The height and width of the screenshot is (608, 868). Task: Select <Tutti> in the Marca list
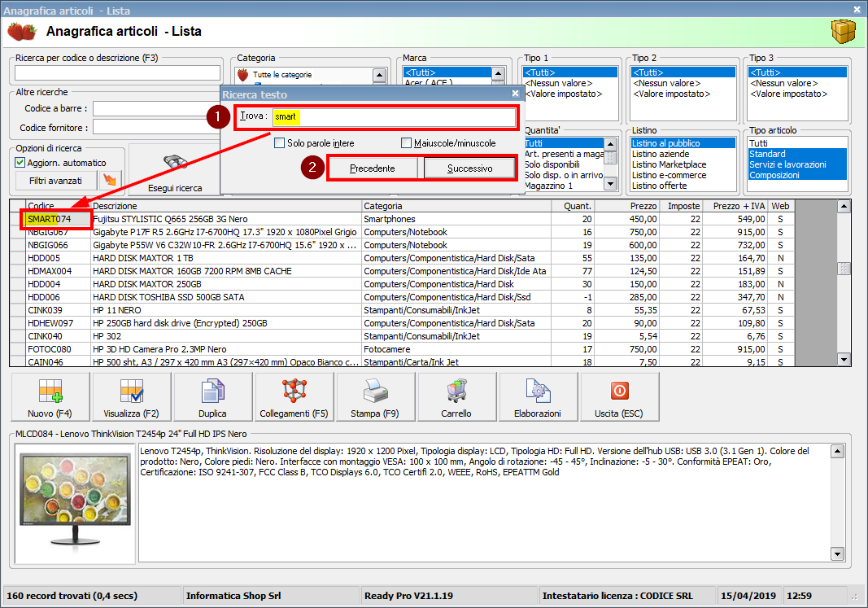[447, 72]
